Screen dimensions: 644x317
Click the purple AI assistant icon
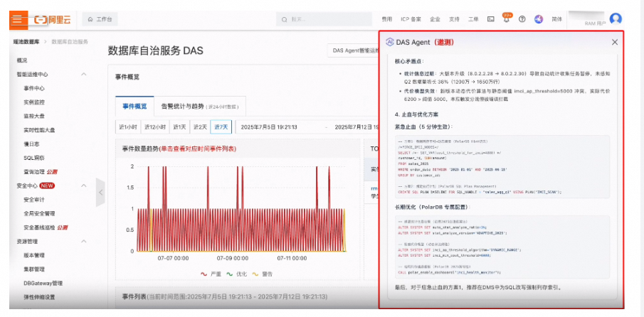[x=539, y=19]
